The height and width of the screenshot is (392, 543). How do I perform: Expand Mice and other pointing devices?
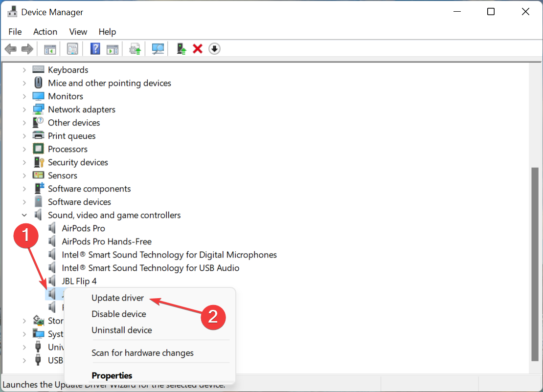pos(24,83)
